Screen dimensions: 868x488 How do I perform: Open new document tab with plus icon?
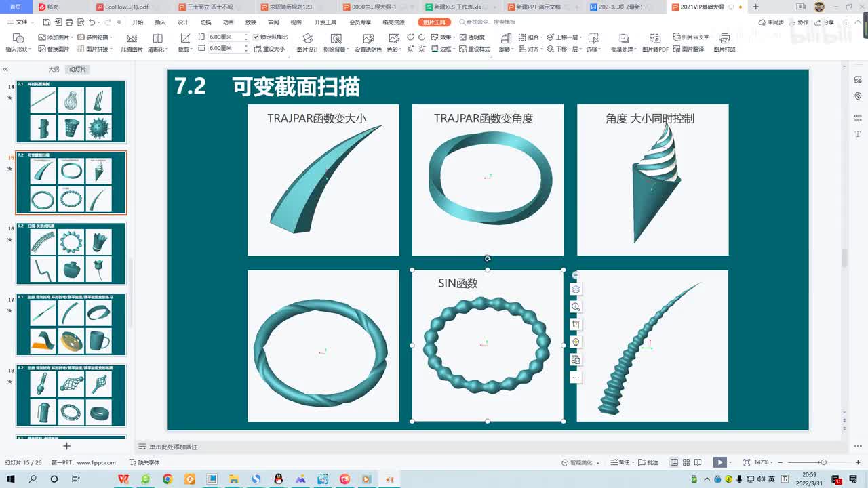[755, 7]
